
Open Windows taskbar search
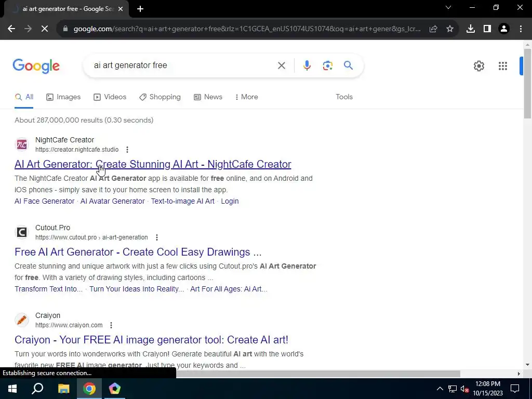click(x=37, y=389)
